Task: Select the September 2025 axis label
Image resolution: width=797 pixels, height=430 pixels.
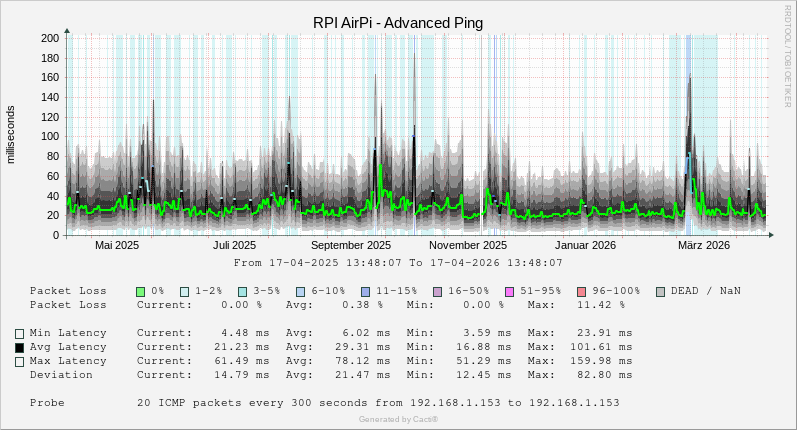Action: pos(351,245)
